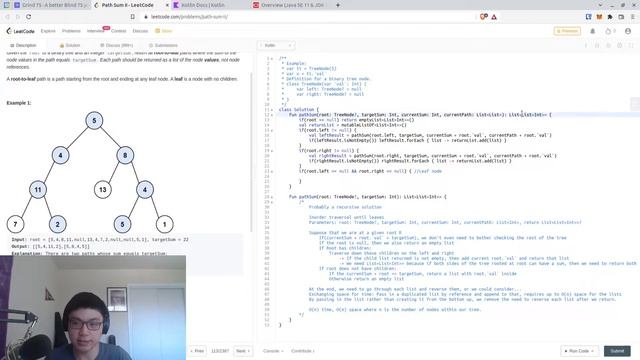This screenshot has height=360, width=640.
Task: Submit the solution
Action: [x=617, y=351]
